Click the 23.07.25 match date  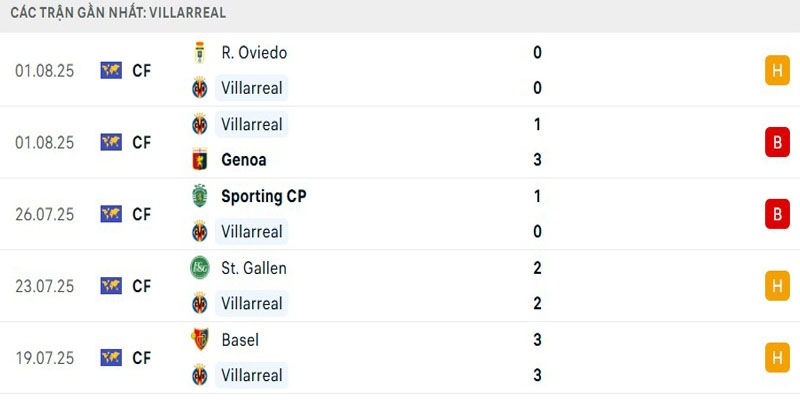click(x=45, y=286)
